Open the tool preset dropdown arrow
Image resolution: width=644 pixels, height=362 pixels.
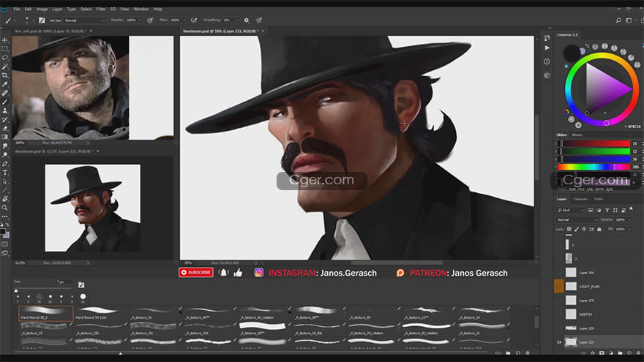(15, 20)
